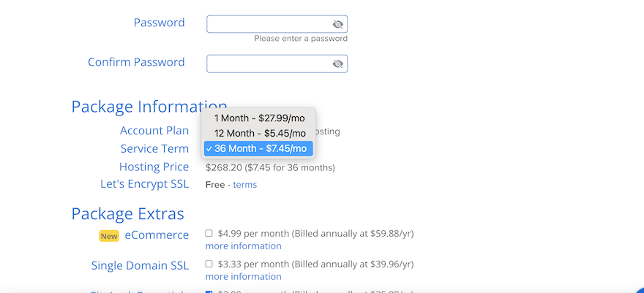Choose 12 Month - $5.45/mo option
This screenshot has width=644, height=293.
coord(259,134)
